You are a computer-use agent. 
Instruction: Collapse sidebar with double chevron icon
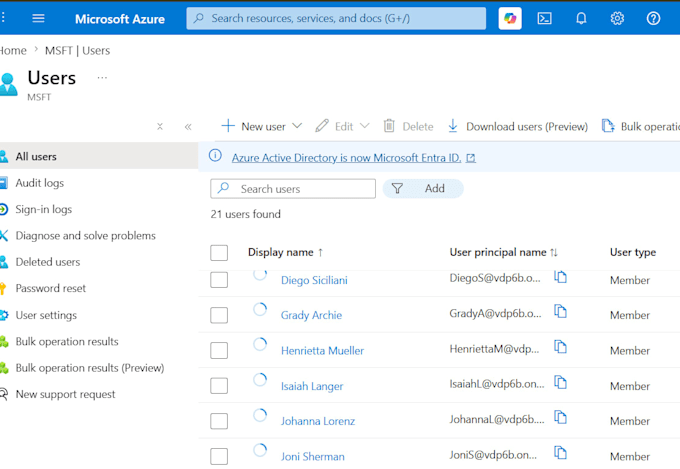coord(188,127)
